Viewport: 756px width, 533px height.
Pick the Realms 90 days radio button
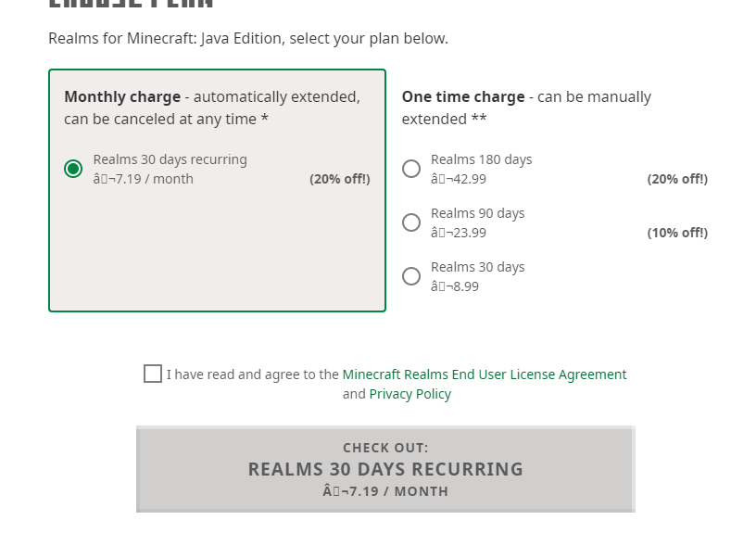[x=411, y=222]
